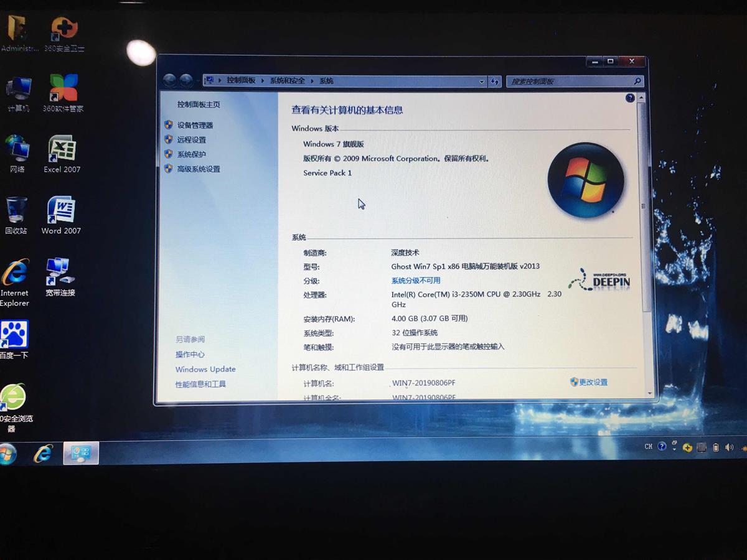Click the 系统分级不可用 link
This screenshot has width=747, height=560.
coord(416,281)
